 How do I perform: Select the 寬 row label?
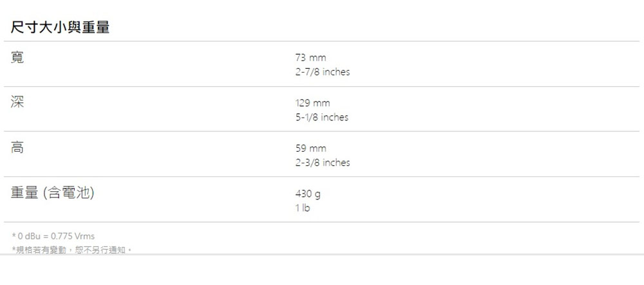[x=17, y=57]
